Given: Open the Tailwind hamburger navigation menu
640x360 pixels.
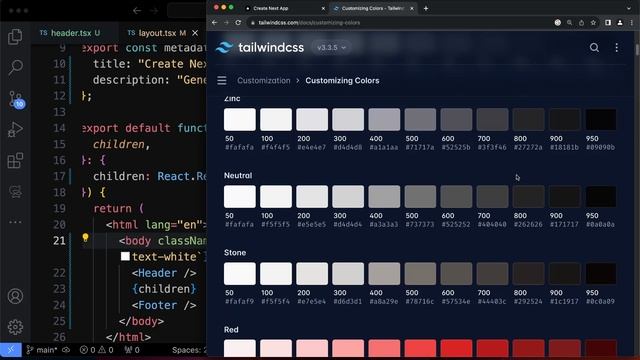Looking at the screenshot, I should coord(222,80).
